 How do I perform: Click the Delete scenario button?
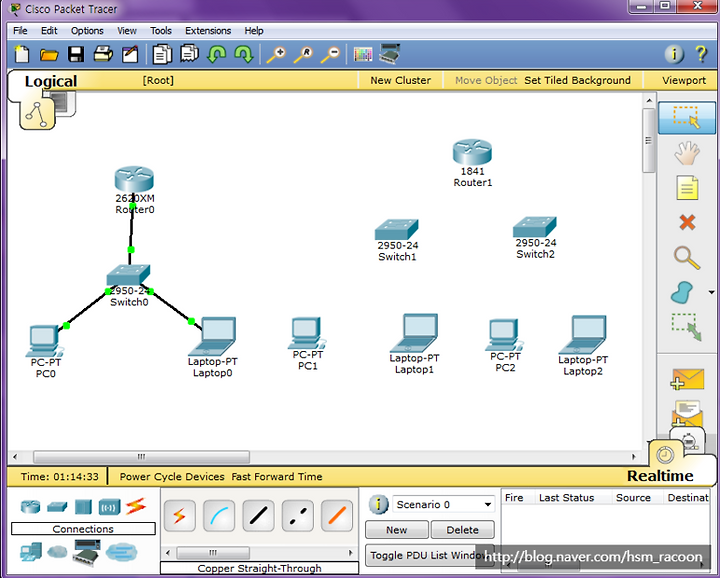point(462,530)
